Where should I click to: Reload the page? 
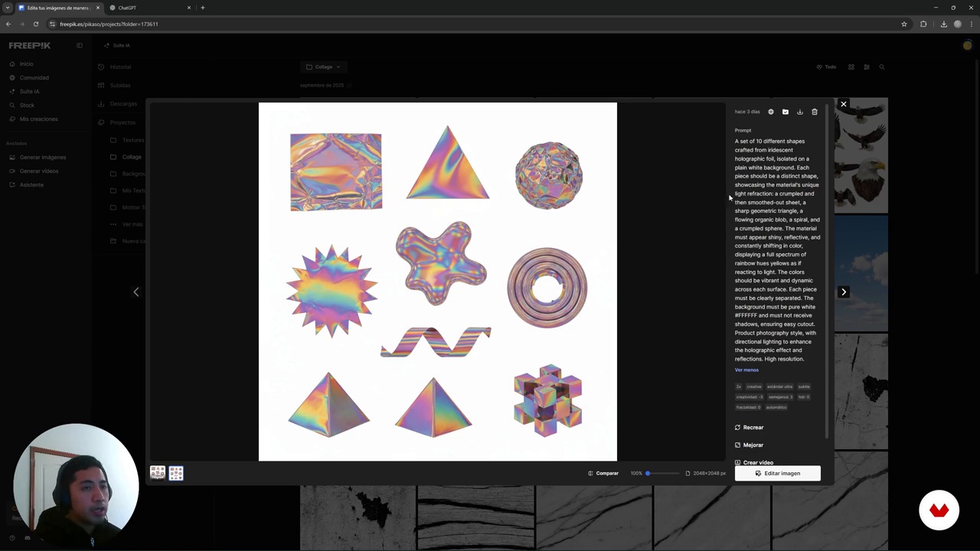click(x=36, y=24)
